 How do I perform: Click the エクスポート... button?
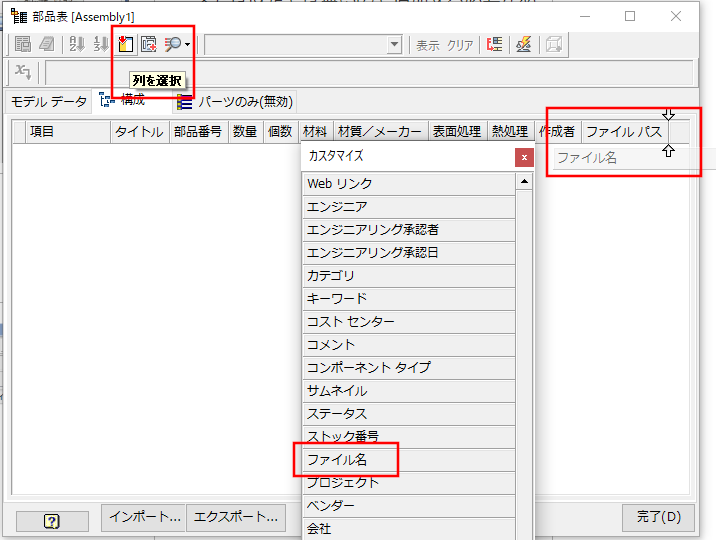tap(236, 517)
